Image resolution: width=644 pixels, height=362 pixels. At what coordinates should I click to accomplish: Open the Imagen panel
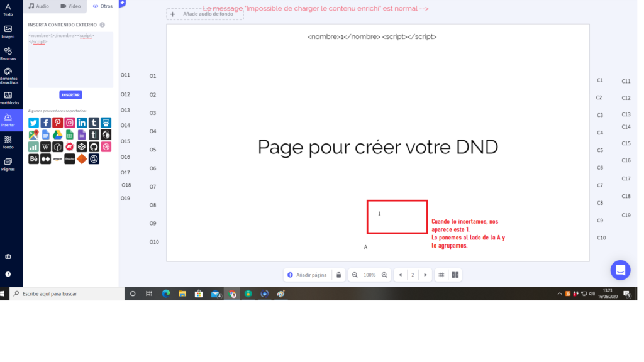point(8,31)
